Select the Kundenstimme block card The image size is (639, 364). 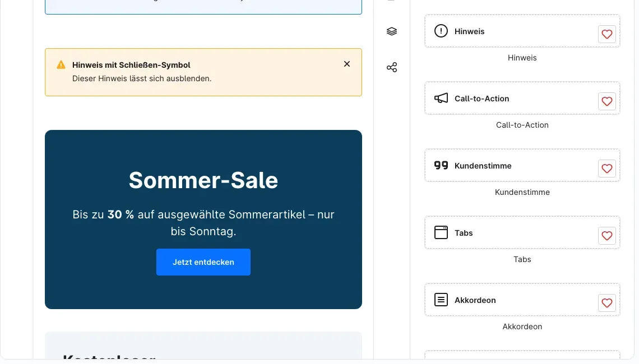(x=522, y=165)
